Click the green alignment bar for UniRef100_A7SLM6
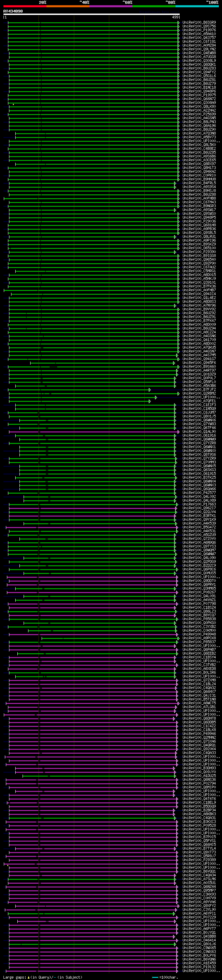222x980 pixels. 92,879
